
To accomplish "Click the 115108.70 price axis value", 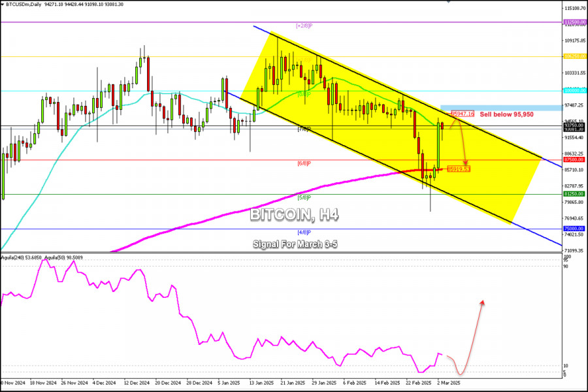I will click(x=575, y=8).
